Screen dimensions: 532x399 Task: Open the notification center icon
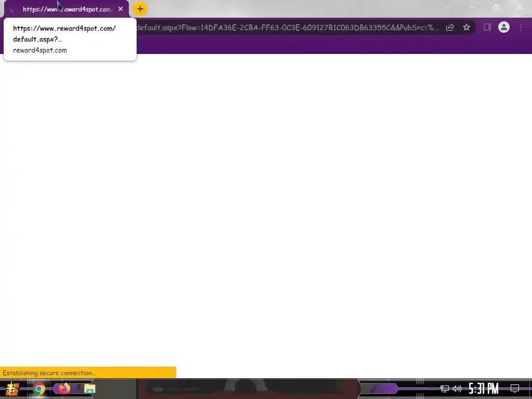515,389
